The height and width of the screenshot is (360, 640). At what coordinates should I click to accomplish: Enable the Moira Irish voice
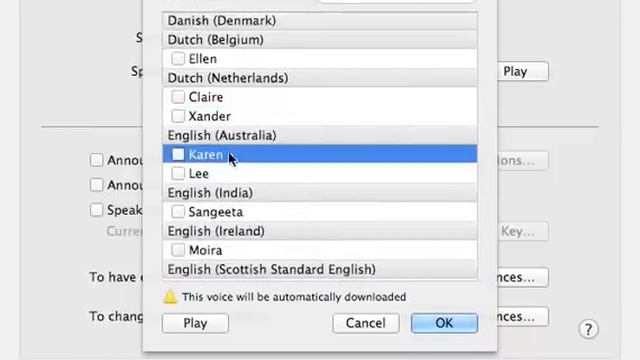point(178,250)
